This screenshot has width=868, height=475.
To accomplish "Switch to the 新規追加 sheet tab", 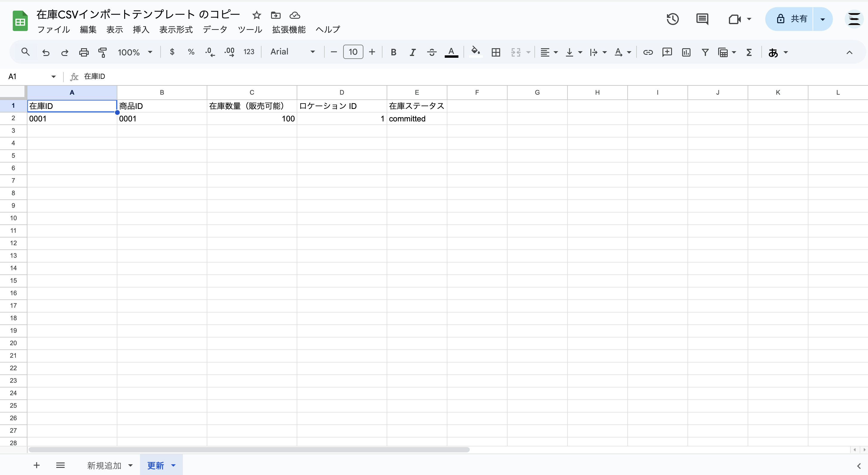I will [x=104, y=465].
